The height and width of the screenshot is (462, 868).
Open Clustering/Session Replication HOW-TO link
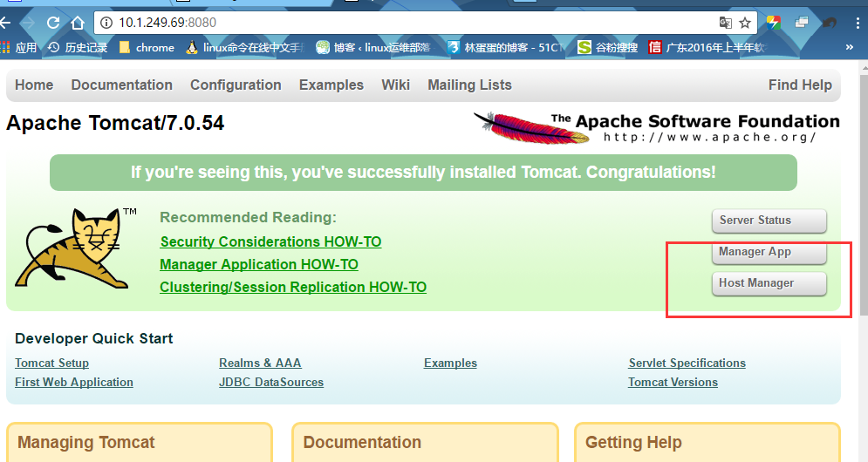[x=293, y=287]
